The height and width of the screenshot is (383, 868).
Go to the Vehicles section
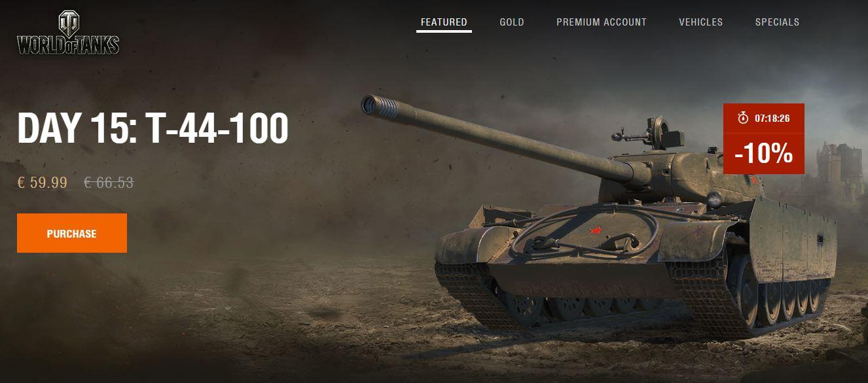[x=701, y=22]
